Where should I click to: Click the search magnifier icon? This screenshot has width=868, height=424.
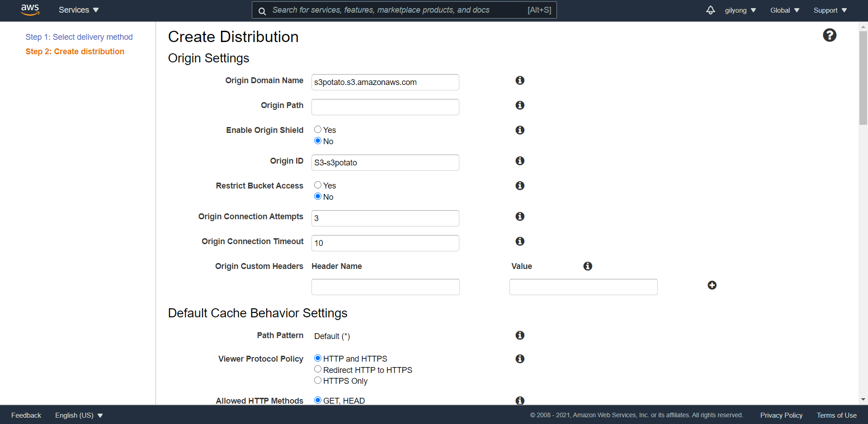point(262,11)
